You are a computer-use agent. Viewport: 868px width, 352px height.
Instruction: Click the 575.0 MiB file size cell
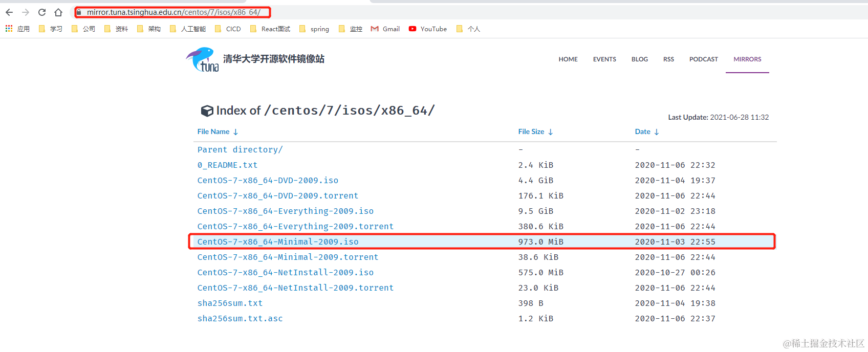pyautogui.click(x=540, y=272)
